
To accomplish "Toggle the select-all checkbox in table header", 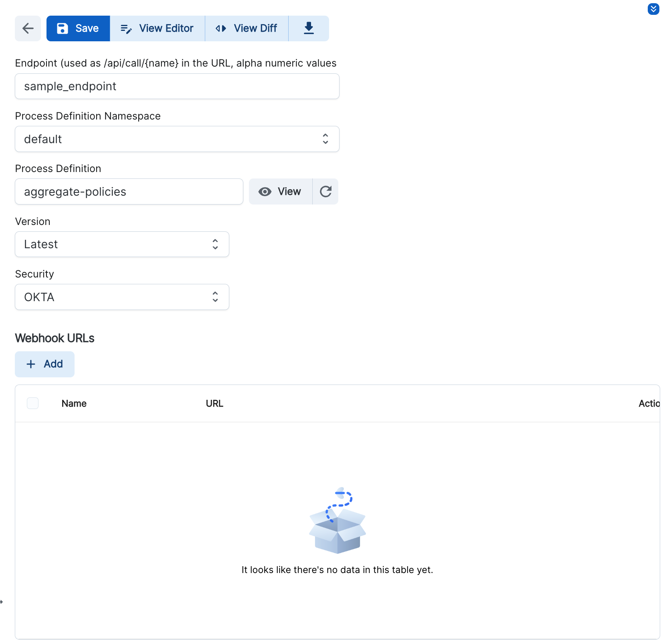I will [32, 403].
